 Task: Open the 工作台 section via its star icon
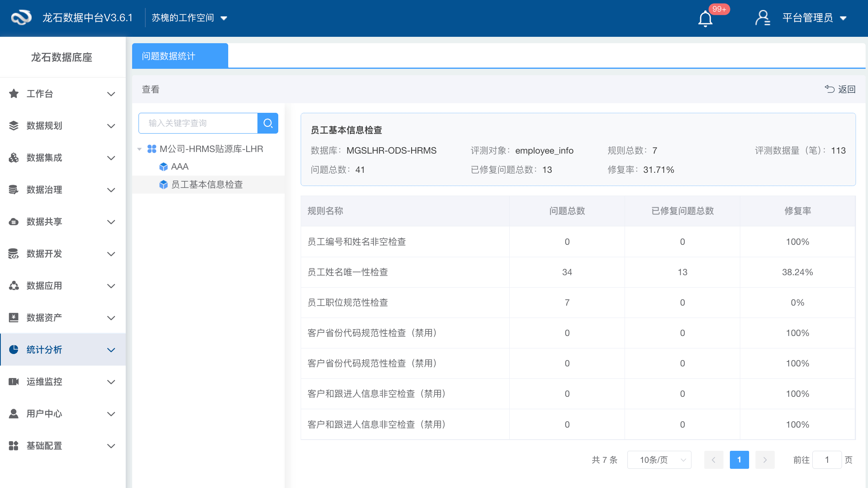tap(14, 94)
